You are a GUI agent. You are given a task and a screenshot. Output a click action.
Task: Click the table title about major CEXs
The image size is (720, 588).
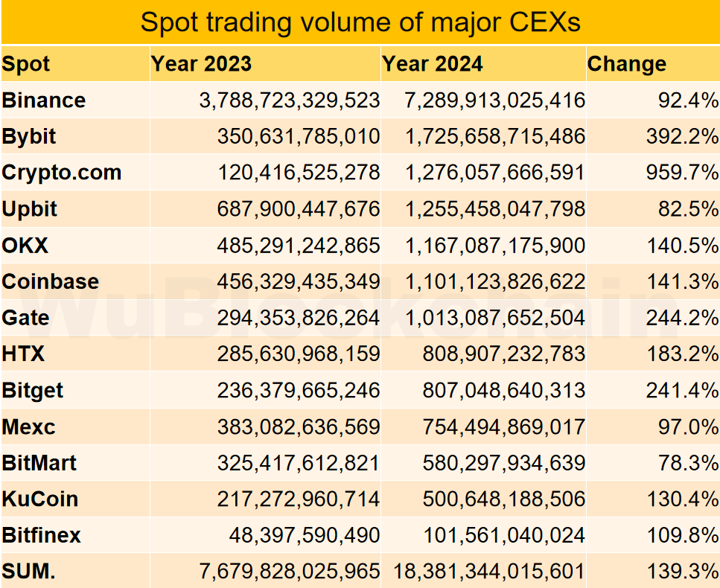click(360, 22)
